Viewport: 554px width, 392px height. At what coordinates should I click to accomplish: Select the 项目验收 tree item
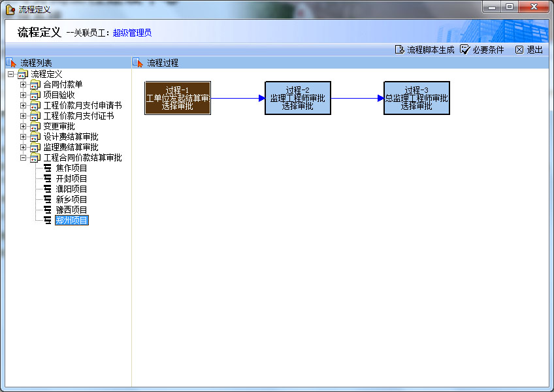[59, 95]
